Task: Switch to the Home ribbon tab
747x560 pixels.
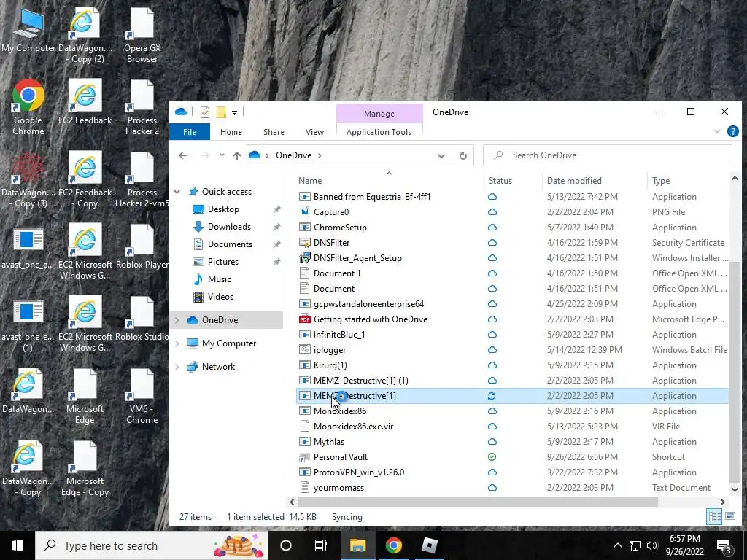Action: click(231, 132)
